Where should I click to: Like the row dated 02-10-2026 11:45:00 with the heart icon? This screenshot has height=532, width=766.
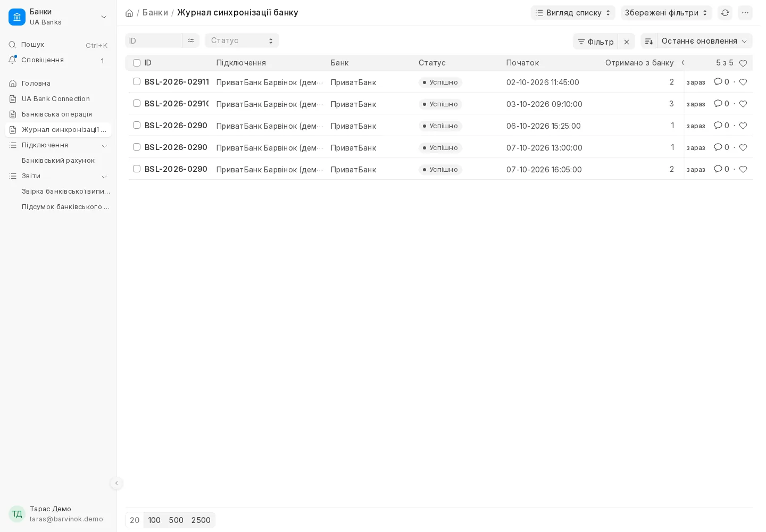[x=743, y=82]
